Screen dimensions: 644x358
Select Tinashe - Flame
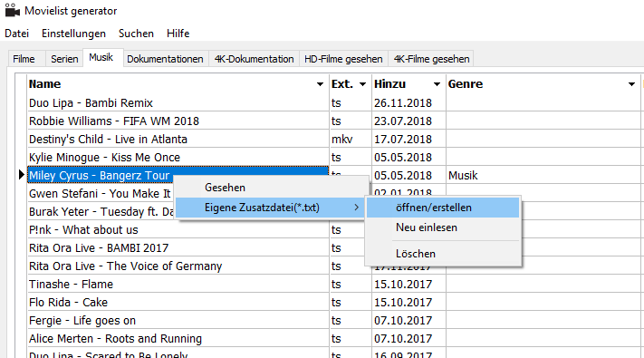pyautogui.click(x=178, y=284)
